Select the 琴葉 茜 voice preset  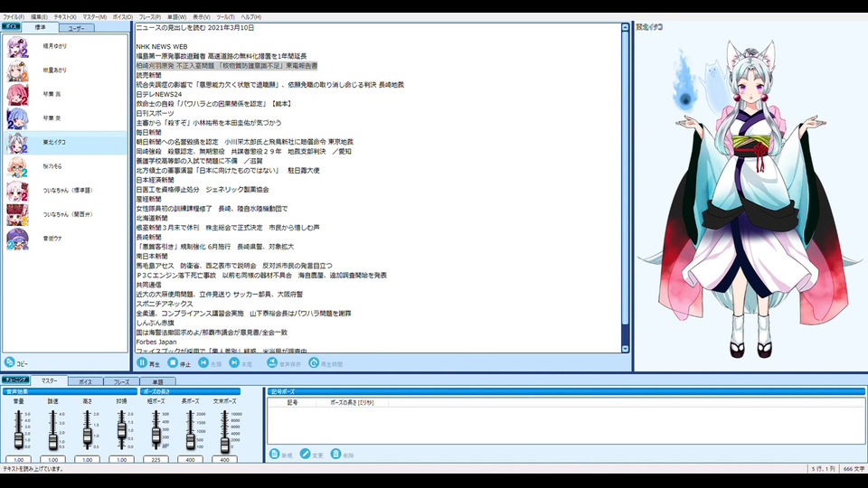point(65,95)
